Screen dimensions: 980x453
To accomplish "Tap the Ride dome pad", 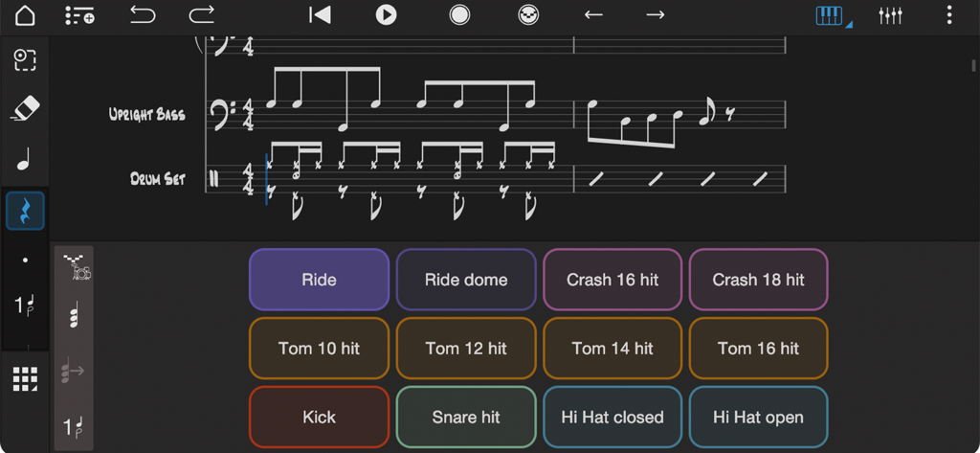I will [x=466, y=279].
